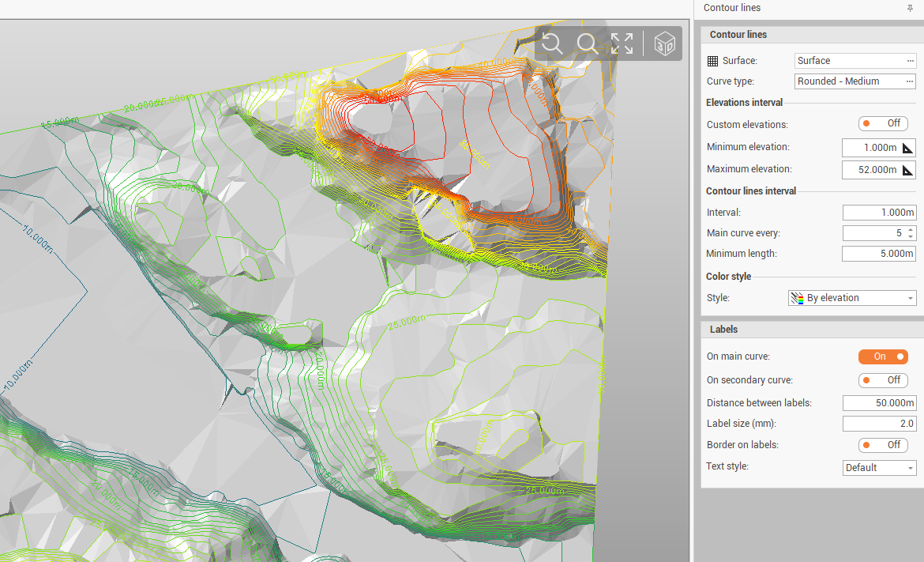Click the Interval input field
This screenshot has width=924, height=562.
coord(878,213)
